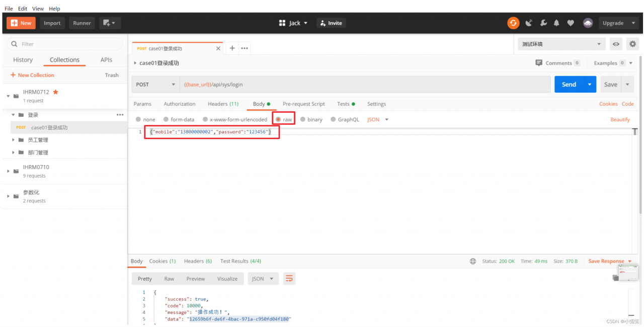Screen dimensions: 644x327
Task: Open the Examples dropdown
Action: pos(613,63)
